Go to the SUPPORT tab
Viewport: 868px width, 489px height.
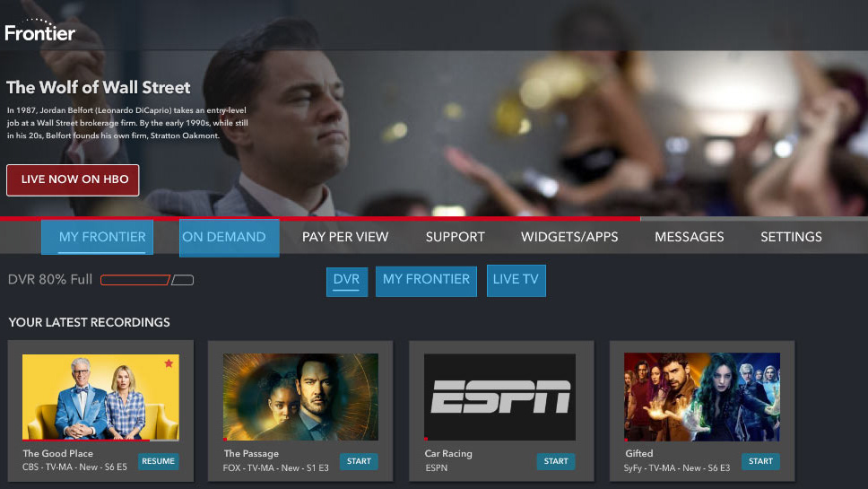[x=455, y=237]
